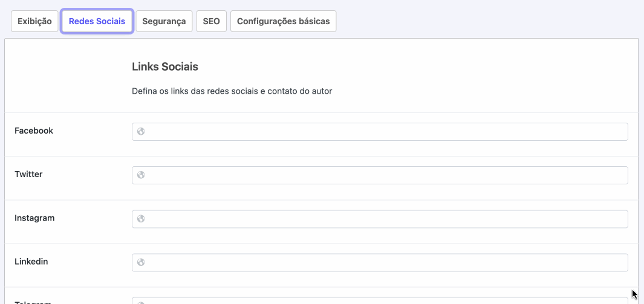Click the Linkedin field label

31,261
